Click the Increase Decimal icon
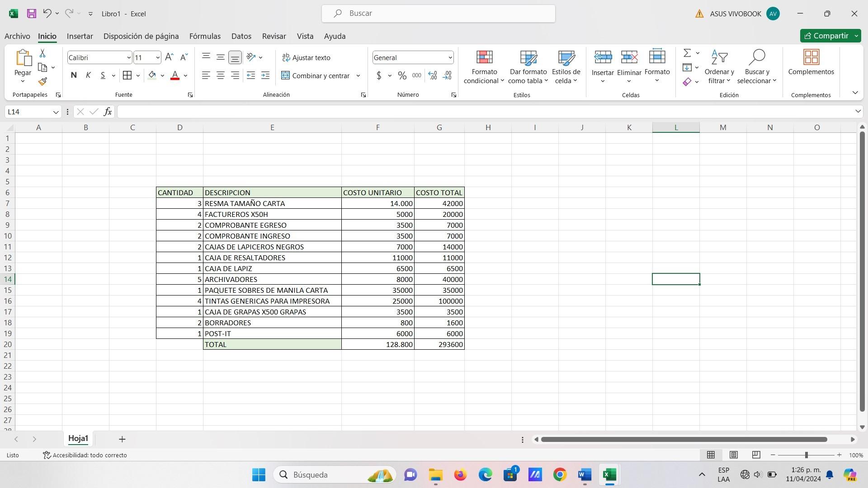868x488 pixels. point(433,75)
